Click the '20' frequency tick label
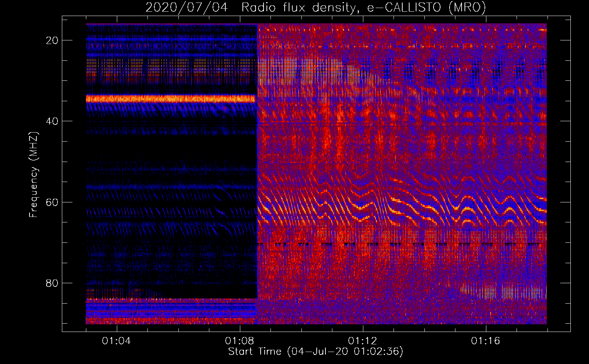 [x=52, y=40]
